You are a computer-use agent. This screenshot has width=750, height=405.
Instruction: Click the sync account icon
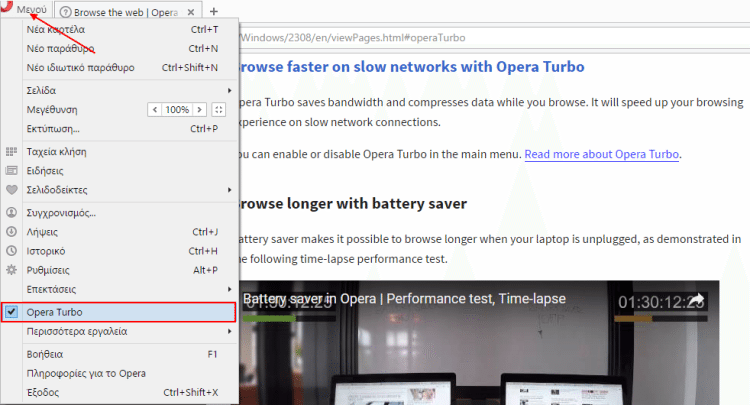pyautogui.click(x=11, y=212)
